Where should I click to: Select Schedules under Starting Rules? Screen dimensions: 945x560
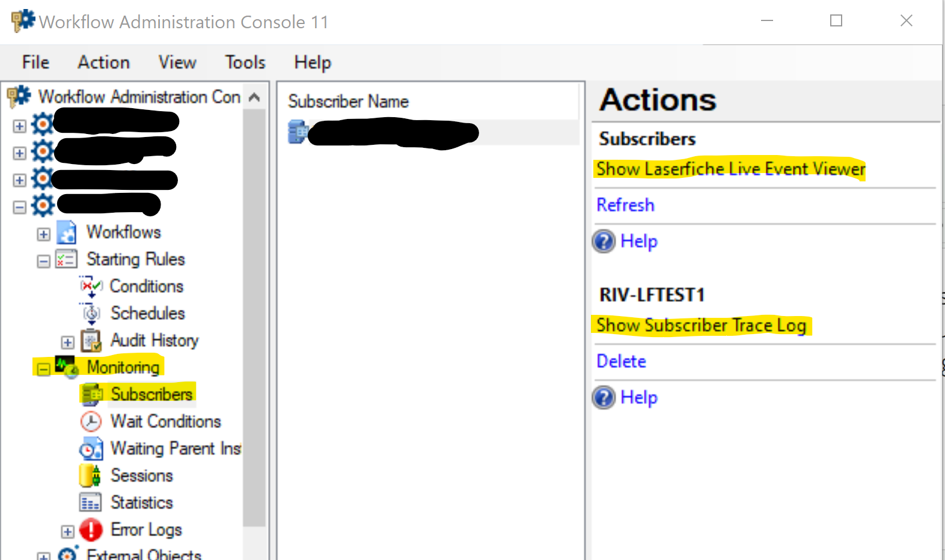pos(148,313)
